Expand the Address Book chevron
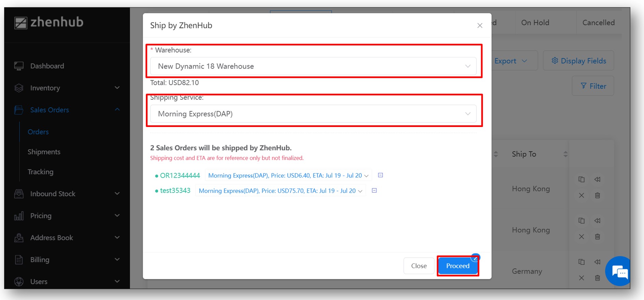This screenshot has width=644, height=300. pos(117,238)
